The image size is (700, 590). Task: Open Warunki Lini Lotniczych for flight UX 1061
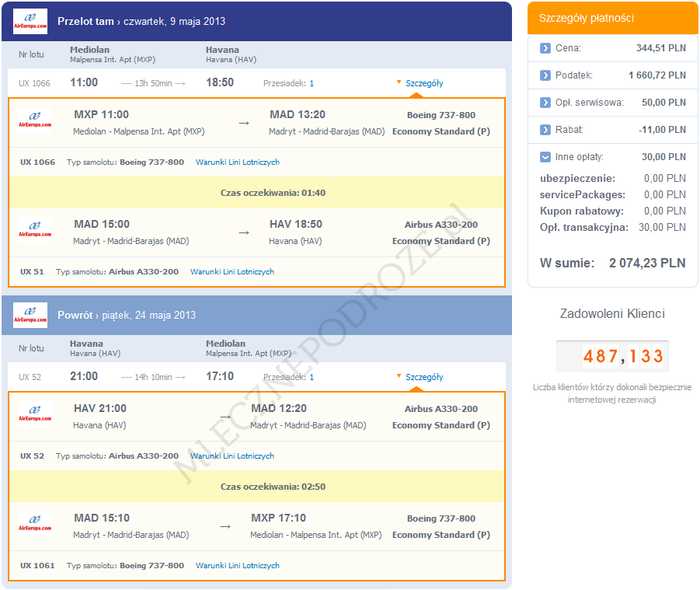coord(237,566)
